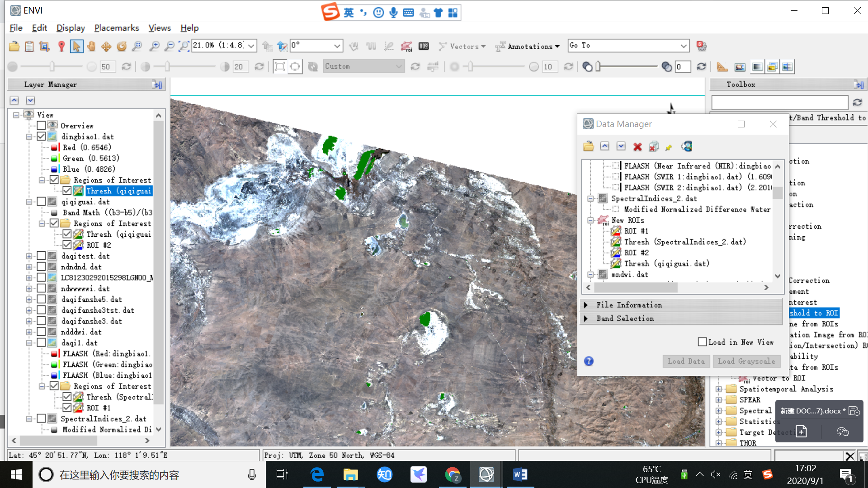Open a file with the toolbar folder icon

coord(14,46)
